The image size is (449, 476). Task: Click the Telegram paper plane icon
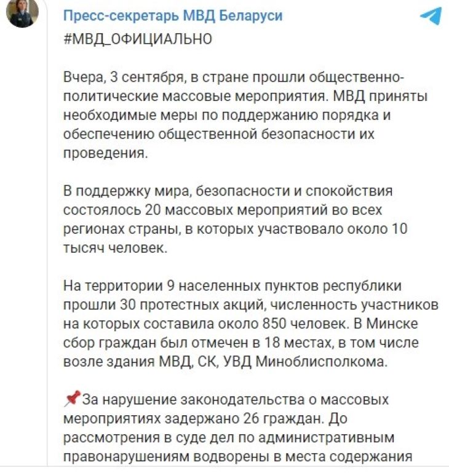[431, 17]
